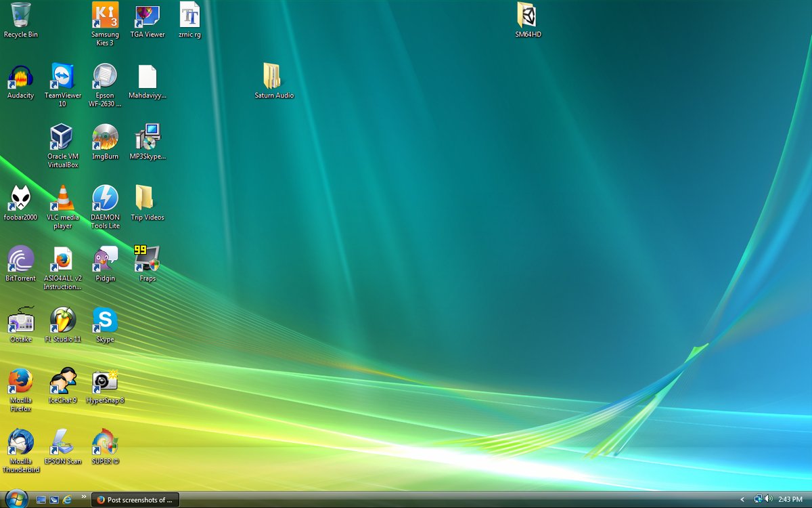The width and height of the screenshot is (812, 508).
Task: Click the Mozilla Thunderbird desktop icon
Action: point(20,442)
